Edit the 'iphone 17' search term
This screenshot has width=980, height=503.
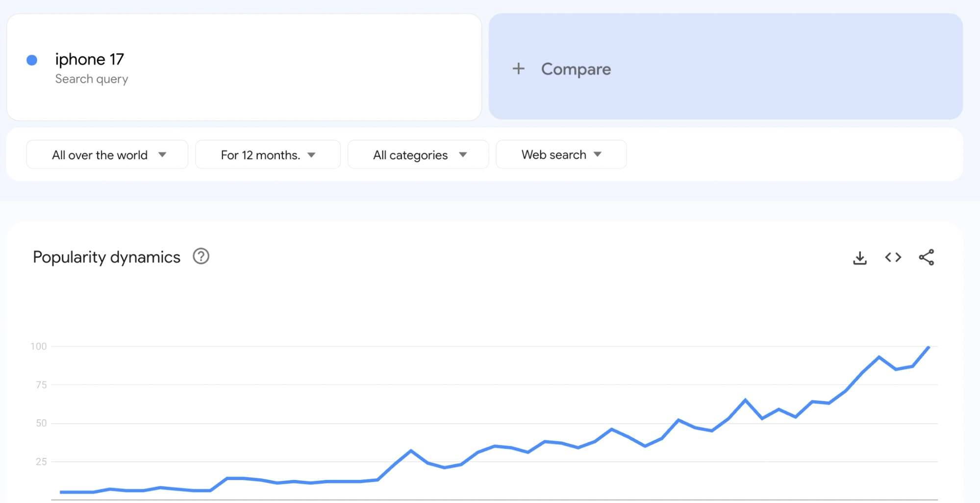point(90,59)
